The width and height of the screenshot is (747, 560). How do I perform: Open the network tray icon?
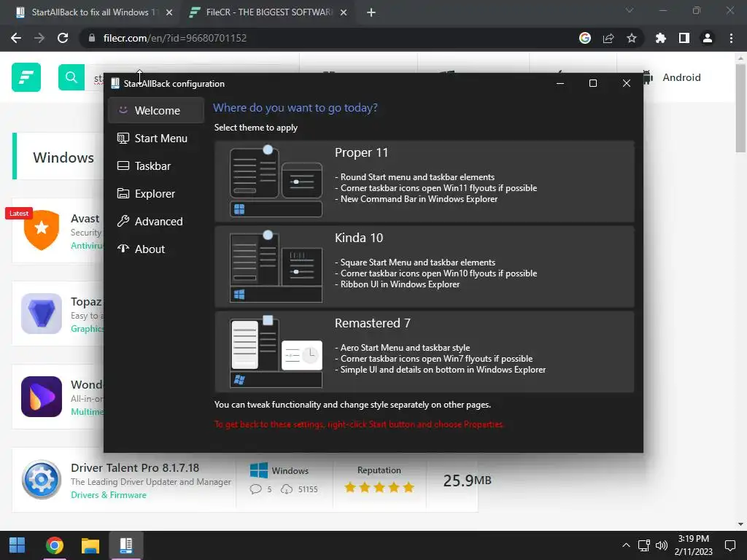point(644,545)
